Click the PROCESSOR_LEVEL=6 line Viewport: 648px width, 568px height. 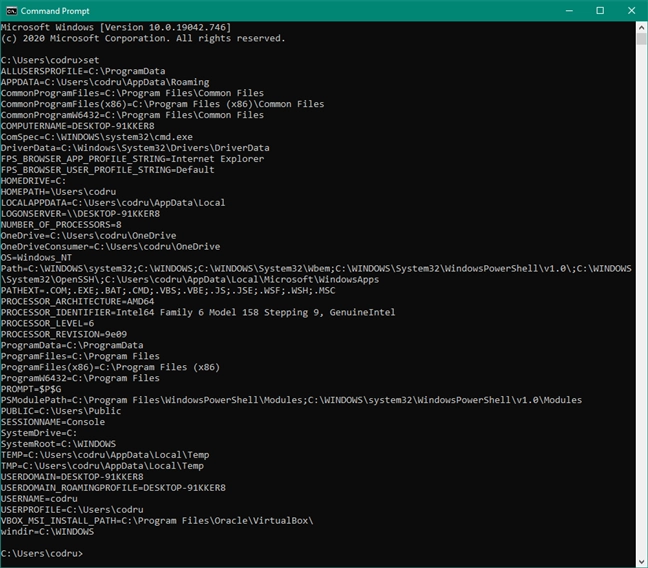click(x=48, y=323)
